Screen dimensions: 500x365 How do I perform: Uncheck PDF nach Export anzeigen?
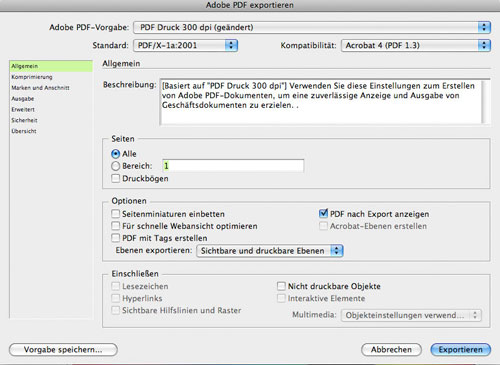click(323, 213)
